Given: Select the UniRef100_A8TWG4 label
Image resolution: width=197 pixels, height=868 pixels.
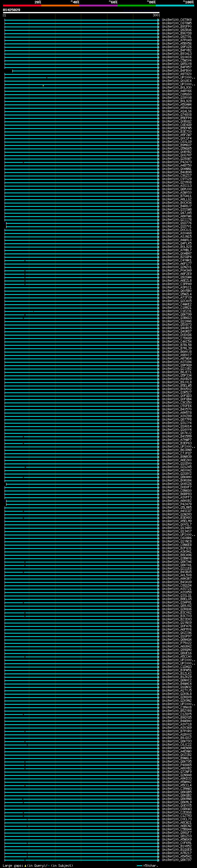Looking at the screenshot, I should (177, 358).
